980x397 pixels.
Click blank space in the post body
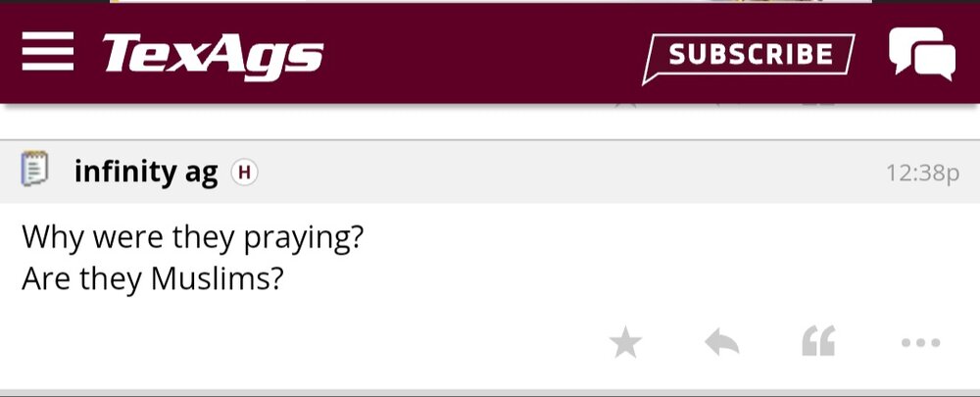637,260
